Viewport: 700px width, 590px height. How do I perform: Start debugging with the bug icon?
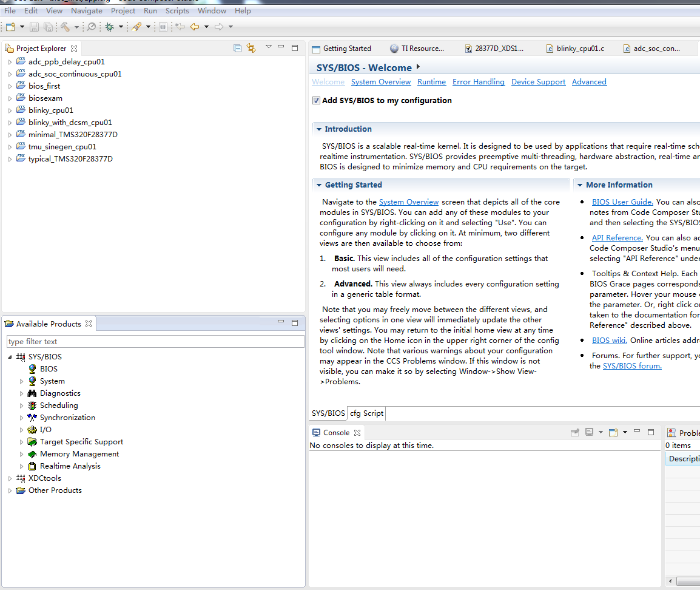(109, 27)
